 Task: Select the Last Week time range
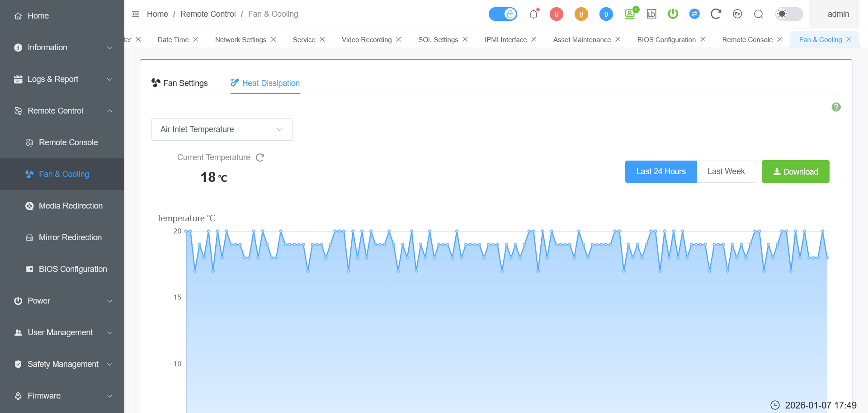coord(726,171)
